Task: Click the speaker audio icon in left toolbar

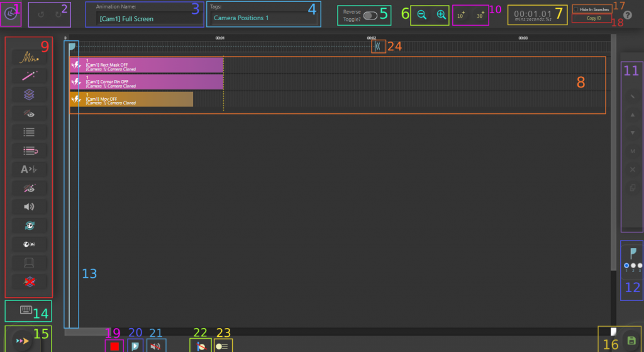Action: (28, 206)
